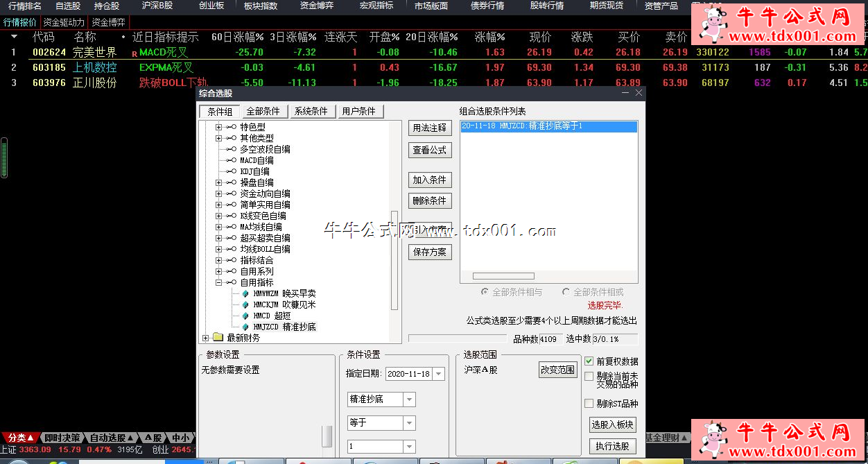Click the cube icon beside HMCKJM 吹糠见米
This screenshot has height=464, width=868.
pos(245,304)
